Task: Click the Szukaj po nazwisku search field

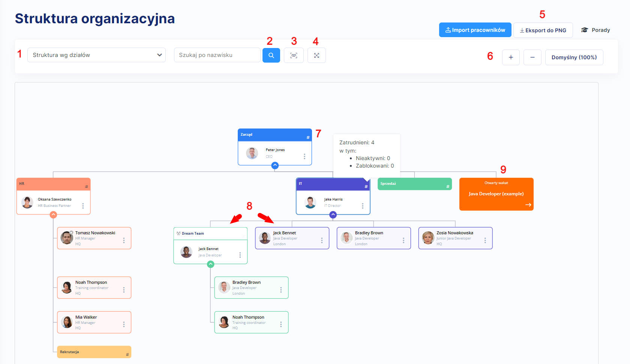Action: point(217,55)
